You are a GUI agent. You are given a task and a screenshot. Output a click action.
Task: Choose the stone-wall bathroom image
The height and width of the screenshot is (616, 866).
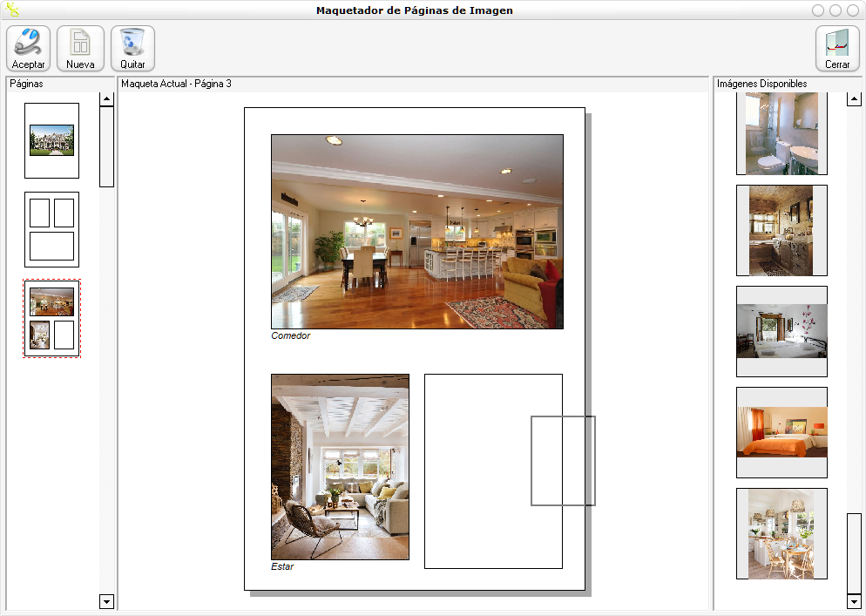point(781,230)
